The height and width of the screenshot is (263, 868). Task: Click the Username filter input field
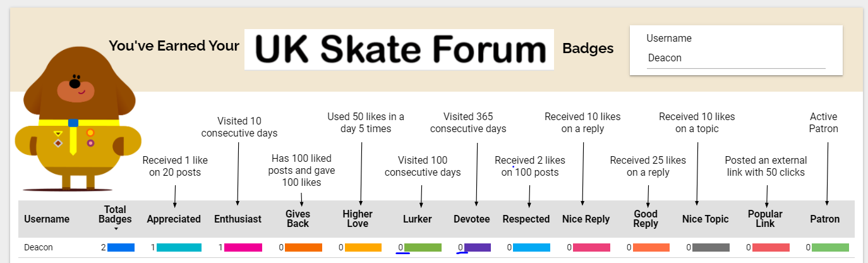pyautogui.click(x=735, y=58)
